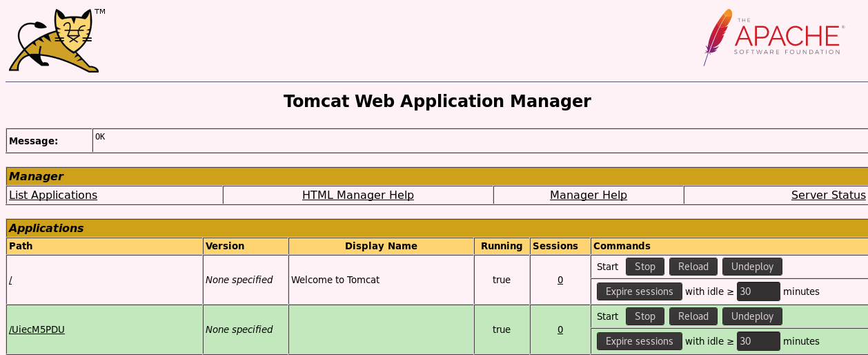Image resolution: width=868 pixels, height=355 pixels.
Task: Stop the root "/" application
Action: pyautogui.click(x=645, y=267)
